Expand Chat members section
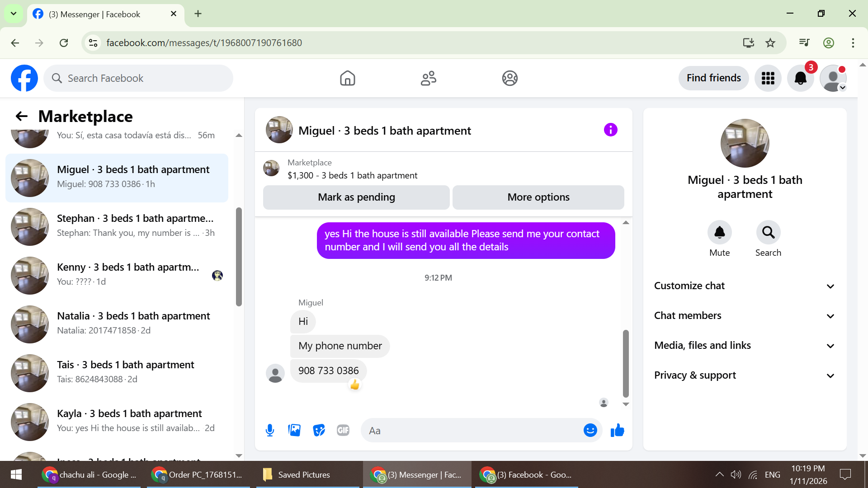Screen dimensions: 868x488 (x=745, y=316)
